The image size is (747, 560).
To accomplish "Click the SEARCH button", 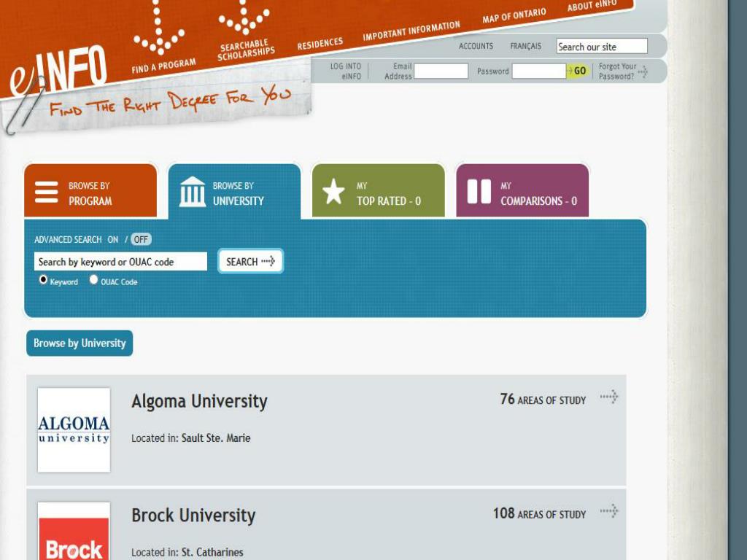I will pyautogui.click(x=251, y=261).
